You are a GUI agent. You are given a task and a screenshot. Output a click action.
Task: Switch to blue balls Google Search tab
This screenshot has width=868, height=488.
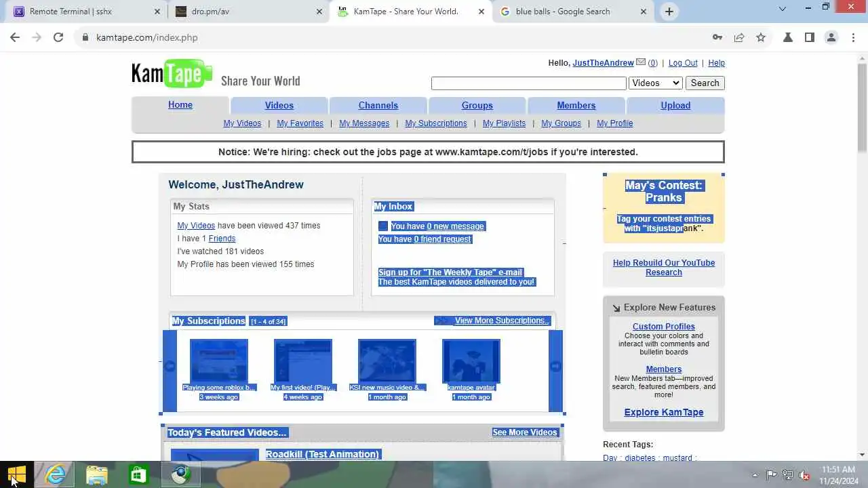click(572, 12)
